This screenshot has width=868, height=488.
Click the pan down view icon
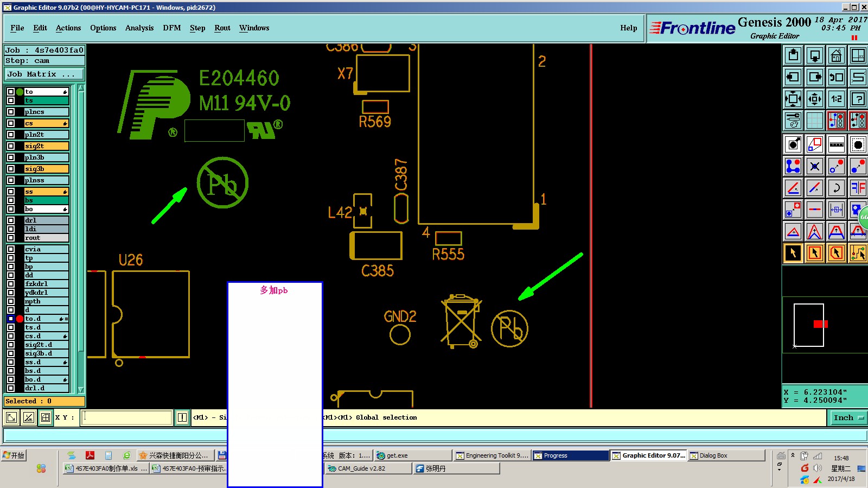[815, 55]
